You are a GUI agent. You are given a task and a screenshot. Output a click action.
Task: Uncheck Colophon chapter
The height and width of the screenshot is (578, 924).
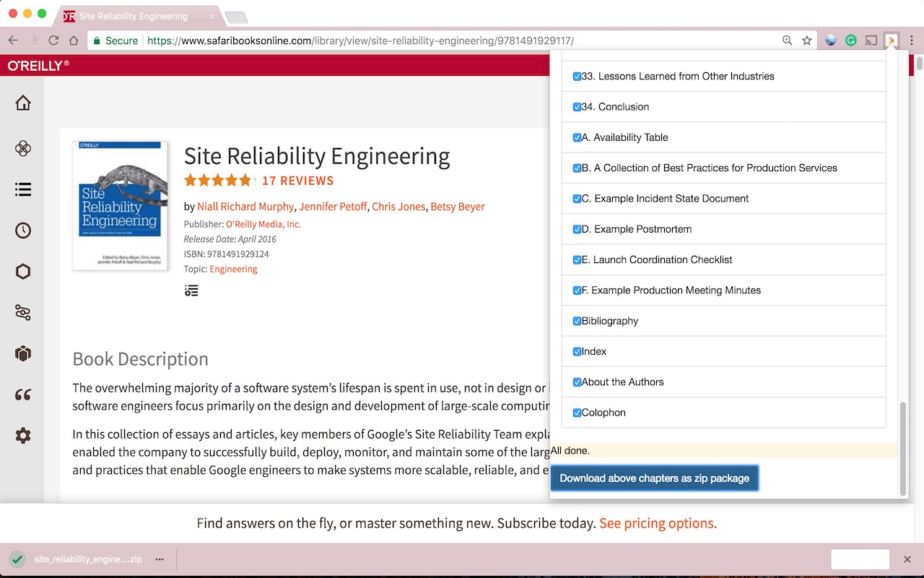(577, 413)
